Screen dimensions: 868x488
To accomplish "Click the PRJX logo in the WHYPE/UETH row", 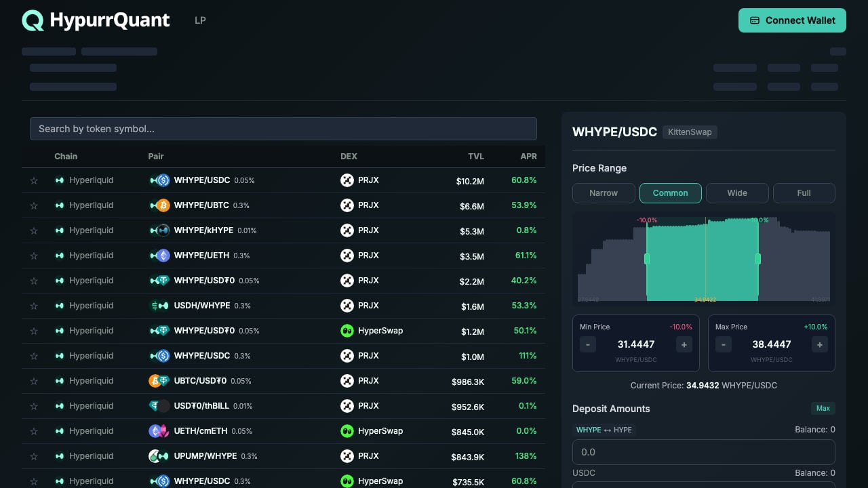I will point(347,256).
